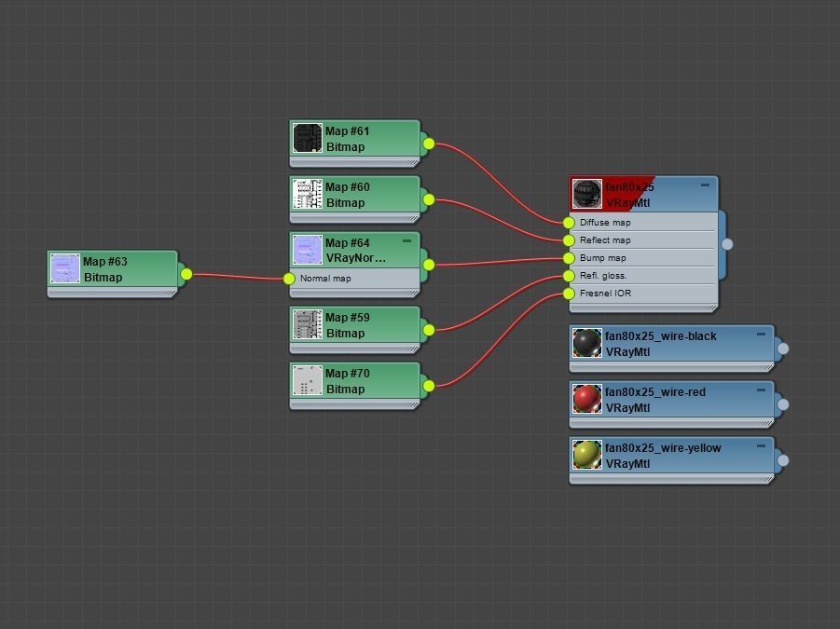
Task: Click the resize grip of Map #61 node
Action: click(x=413, y=161)
